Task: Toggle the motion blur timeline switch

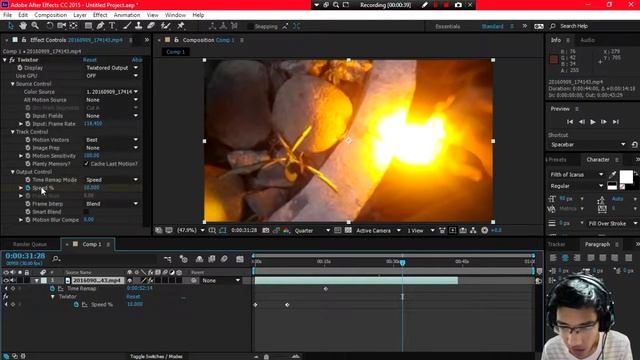Action: coord(224,259)
